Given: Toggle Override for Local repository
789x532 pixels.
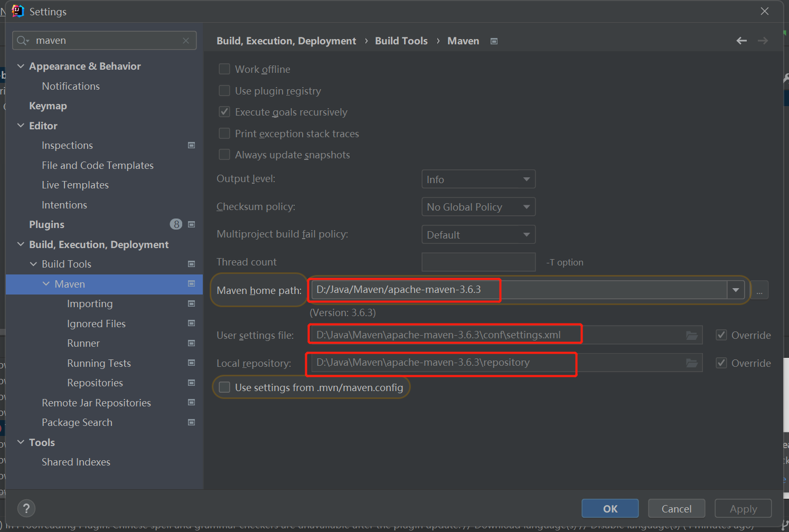Looking at the screenshot, I should pyautogui.click(x=721, y=363).
